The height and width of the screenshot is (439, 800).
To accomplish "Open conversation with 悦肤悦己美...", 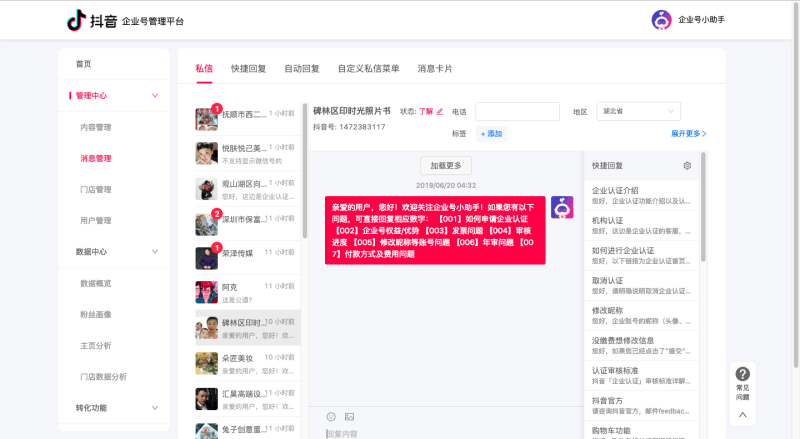I will (x=247, y=153).
